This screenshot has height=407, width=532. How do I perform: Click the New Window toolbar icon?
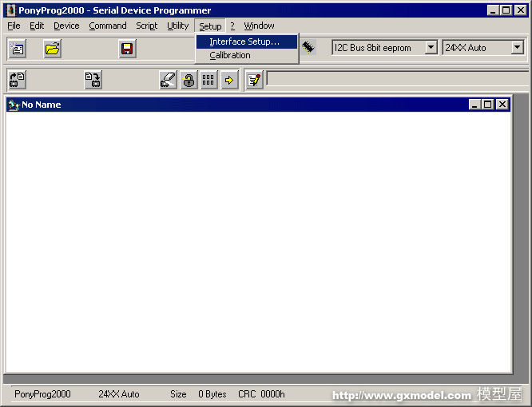tap(17, 49)
